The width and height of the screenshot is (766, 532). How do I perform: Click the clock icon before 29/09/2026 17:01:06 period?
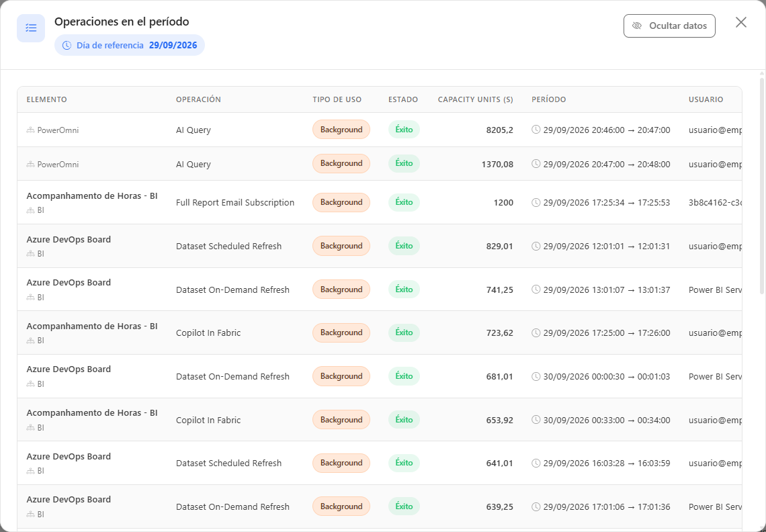point(536,506)
